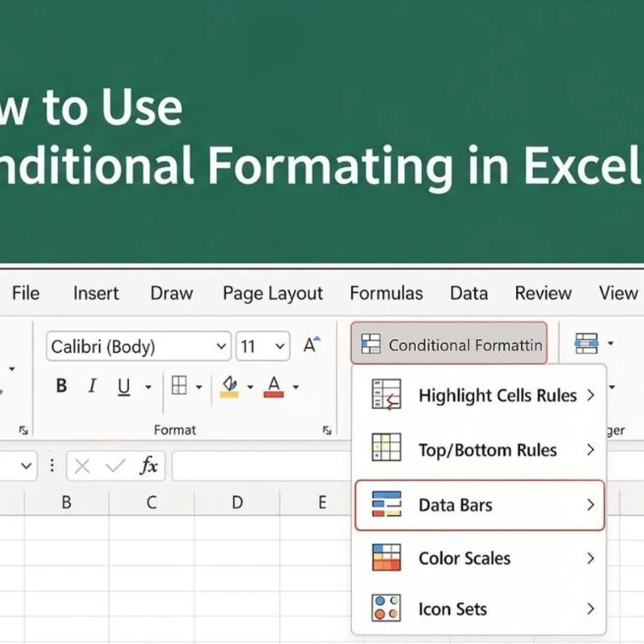
Task: Click into the formula bar field
Action: coord(262,465)
